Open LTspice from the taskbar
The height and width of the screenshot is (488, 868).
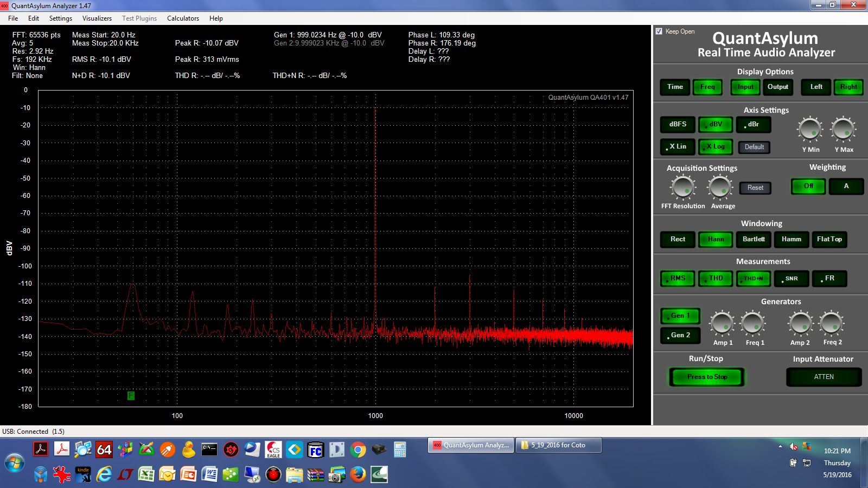pos(125,475)
